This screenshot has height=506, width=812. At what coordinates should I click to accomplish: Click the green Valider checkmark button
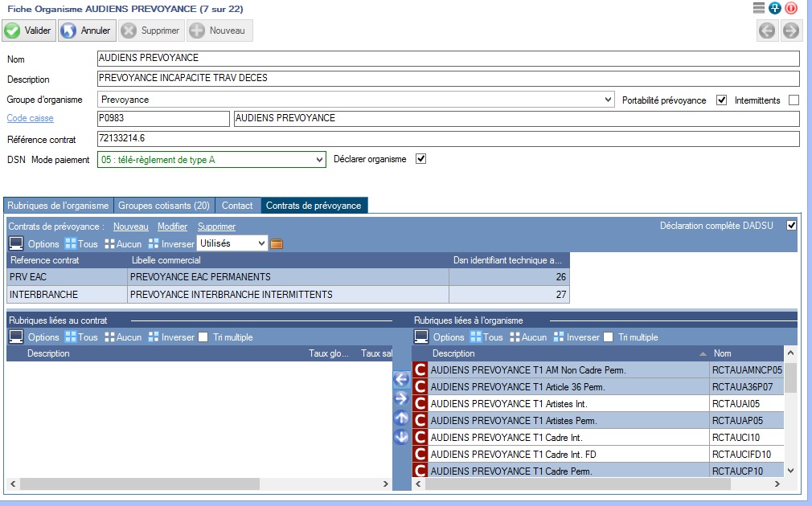pos(28,31)
